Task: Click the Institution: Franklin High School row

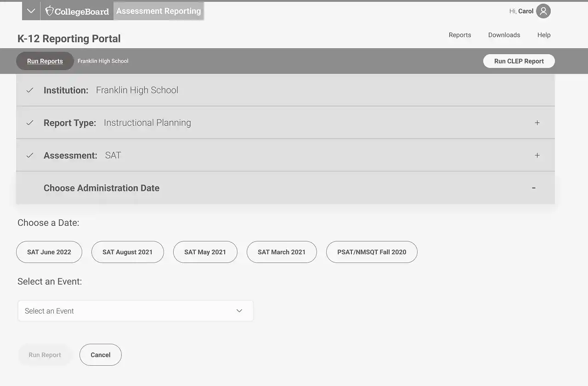Action: click(x=285, y=90)
